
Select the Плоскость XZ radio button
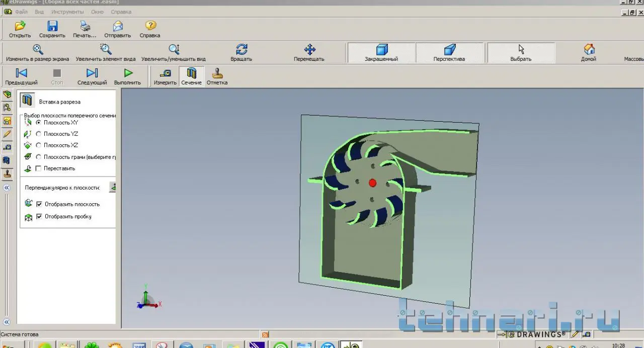click(x=39, y=145)
